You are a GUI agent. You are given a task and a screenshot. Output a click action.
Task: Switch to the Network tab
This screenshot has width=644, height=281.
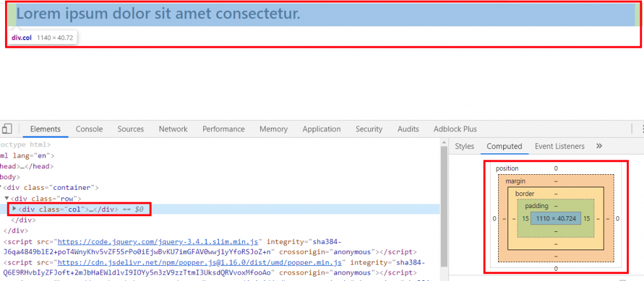coord(174,129)
